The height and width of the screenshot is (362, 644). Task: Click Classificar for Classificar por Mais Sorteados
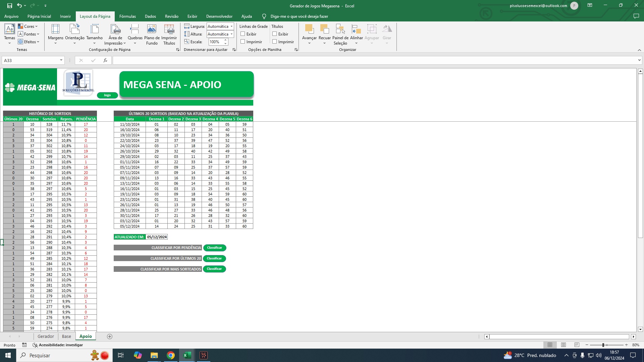point(214,269)
